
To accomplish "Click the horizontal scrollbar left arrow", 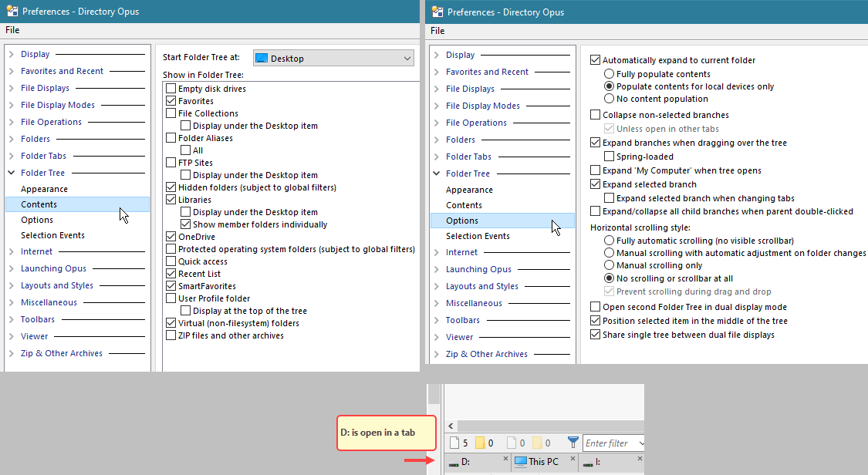I will [x=451, y=426].
